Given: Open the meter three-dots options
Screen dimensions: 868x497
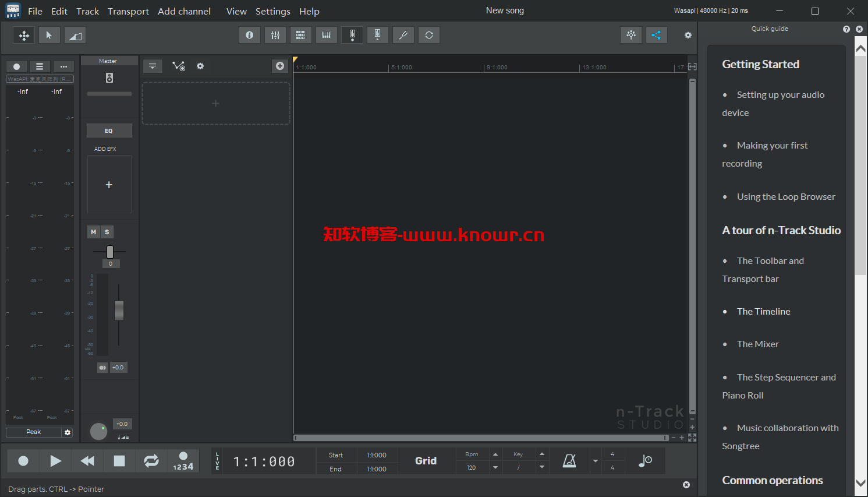Looking at the screenshot, I should coord(63,66).
